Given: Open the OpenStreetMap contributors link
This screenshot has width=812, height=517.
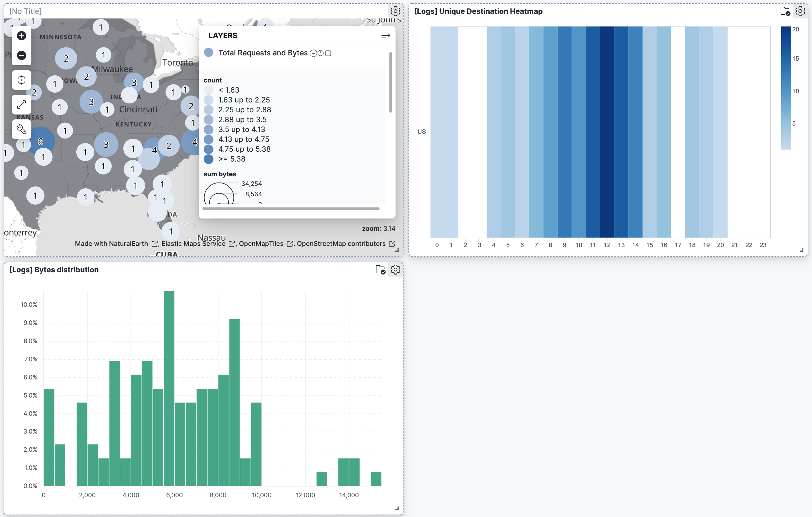Looking at the screenshot, I should (342, 243).
